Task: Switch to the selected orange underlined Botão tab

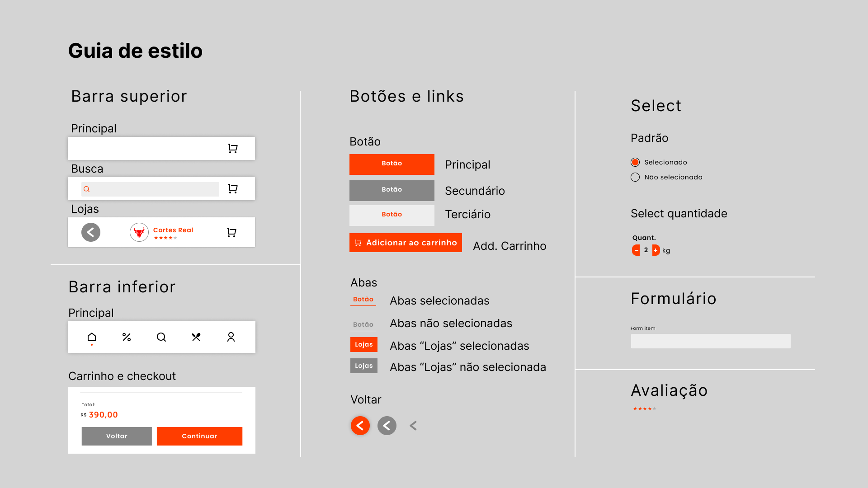Action: coord(363,300)
